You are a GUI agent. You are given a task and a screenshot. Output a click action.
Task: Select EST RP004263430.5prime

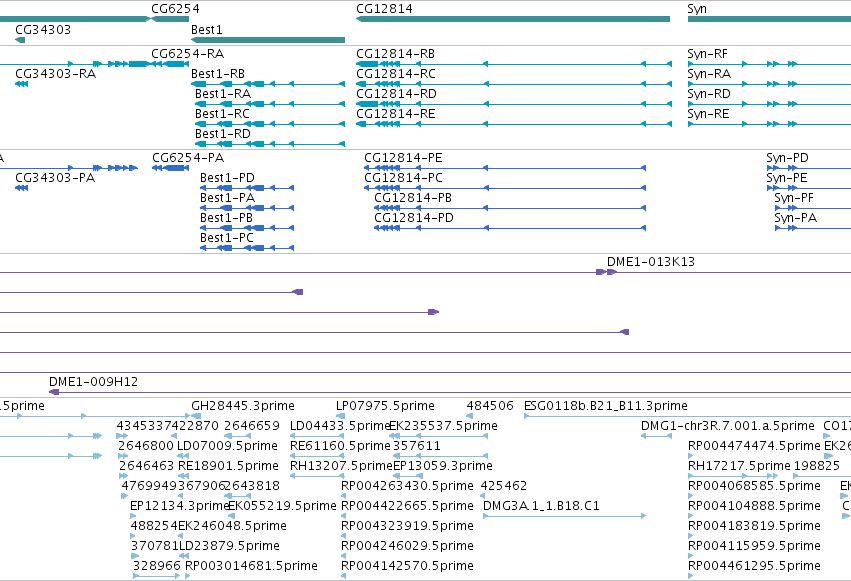(407, 486)
